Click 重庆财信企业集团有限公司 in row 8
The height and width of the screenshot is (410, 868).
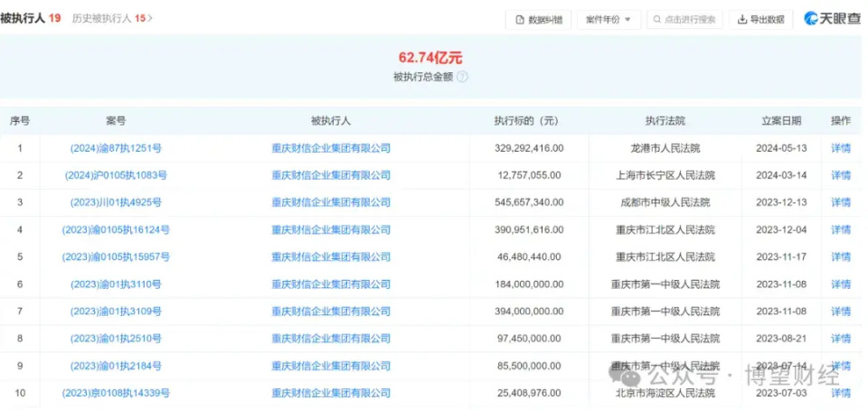331,339
